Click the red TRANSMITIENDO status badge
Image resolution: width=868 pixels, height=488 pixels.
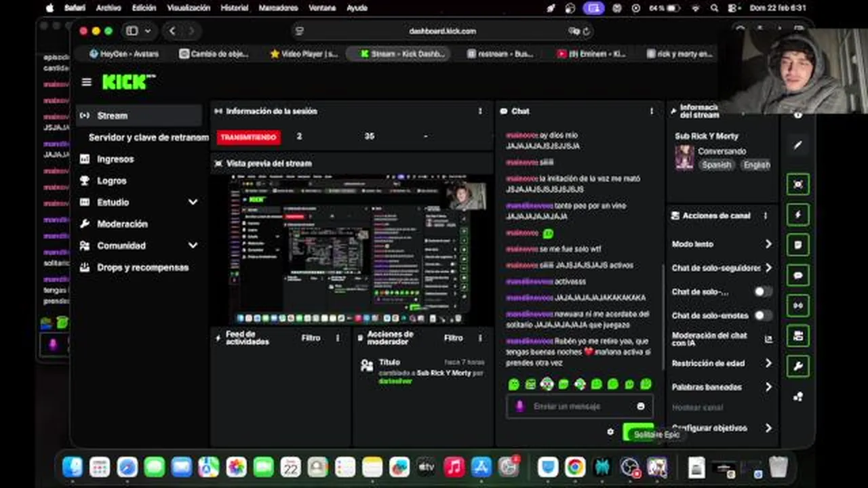pyautogui.click(x=249, y=137)
